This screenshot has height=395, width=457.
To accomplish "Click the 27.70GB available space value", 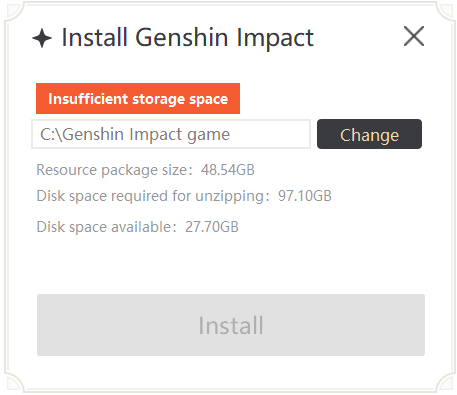I will (x=212, y=227).
